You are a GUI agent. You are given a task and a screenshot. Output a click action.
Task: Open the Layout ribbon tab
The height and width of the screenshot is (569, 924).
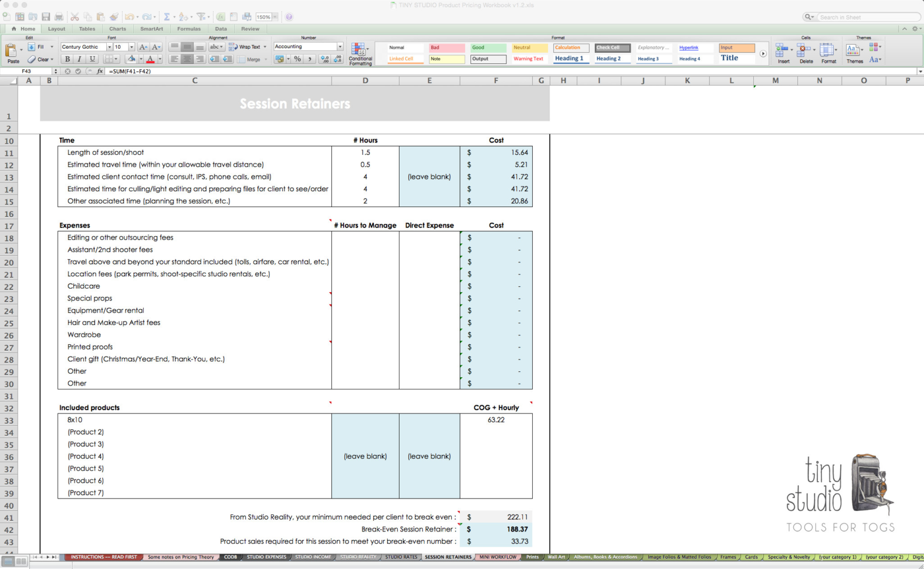56,29
